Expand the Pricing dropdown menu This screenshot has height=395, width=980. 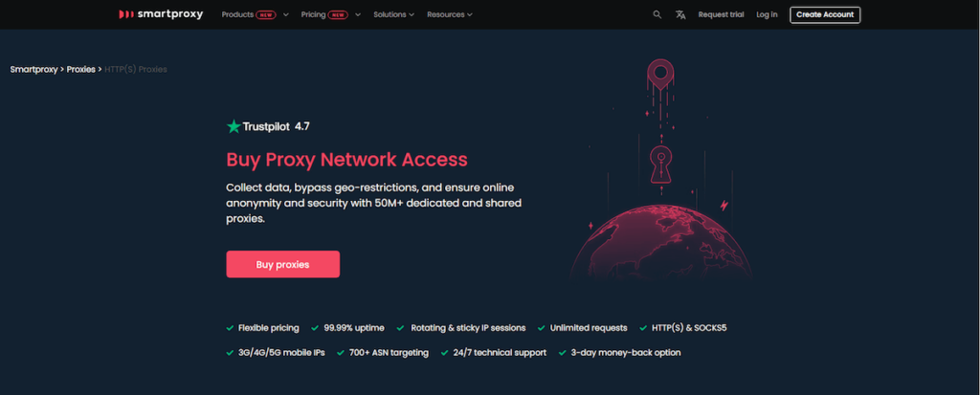[330, 14]
